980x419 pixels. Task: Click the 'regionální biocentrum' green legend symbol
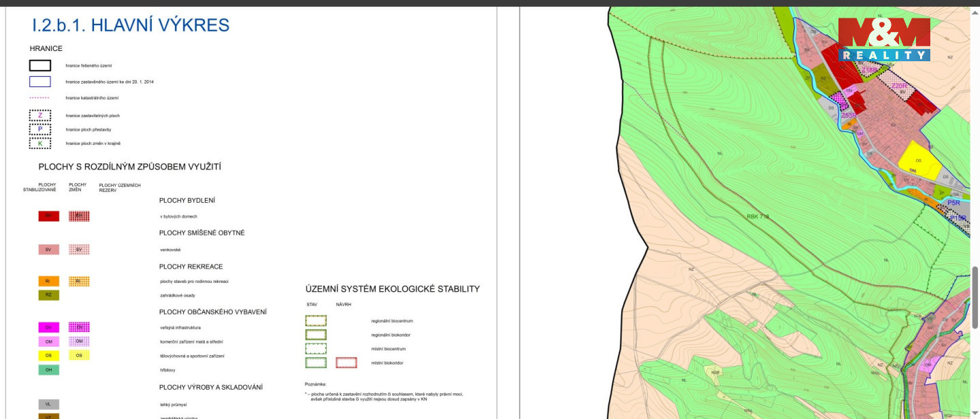click(x=316, y=320)
